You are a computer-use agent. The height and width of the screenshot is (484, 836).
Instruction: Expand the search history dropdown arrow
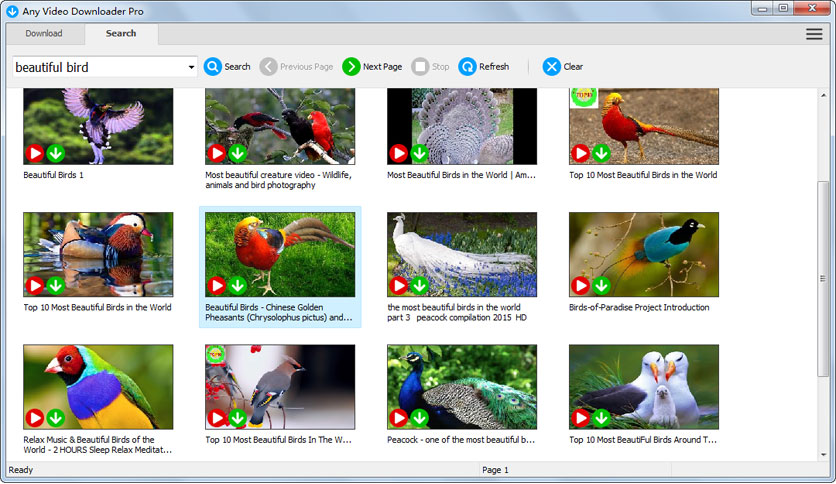(191, 67)
